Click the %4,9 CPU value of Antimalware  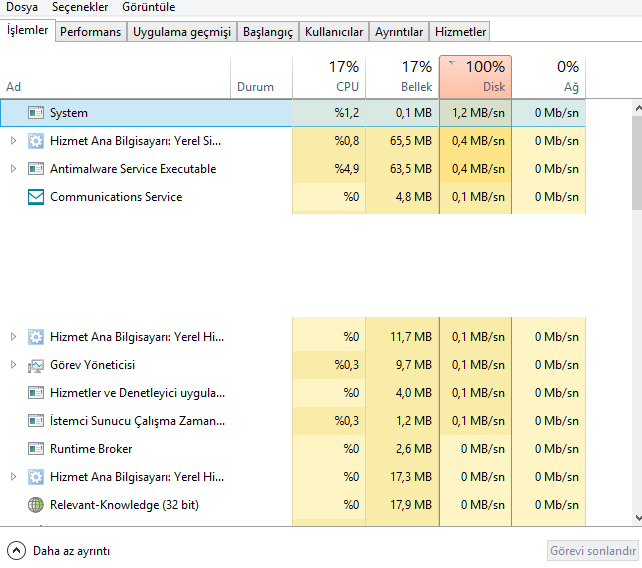coord(346,169)
